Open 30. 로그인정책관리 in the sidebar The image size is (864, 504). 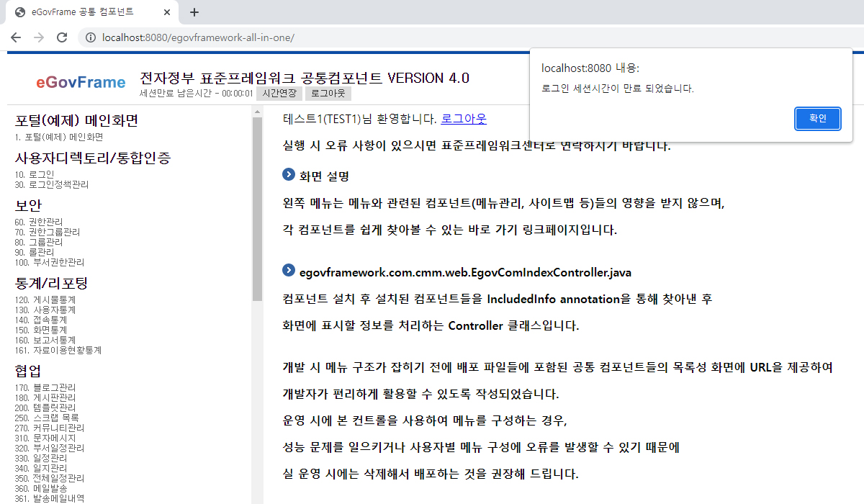coord(52,184)
